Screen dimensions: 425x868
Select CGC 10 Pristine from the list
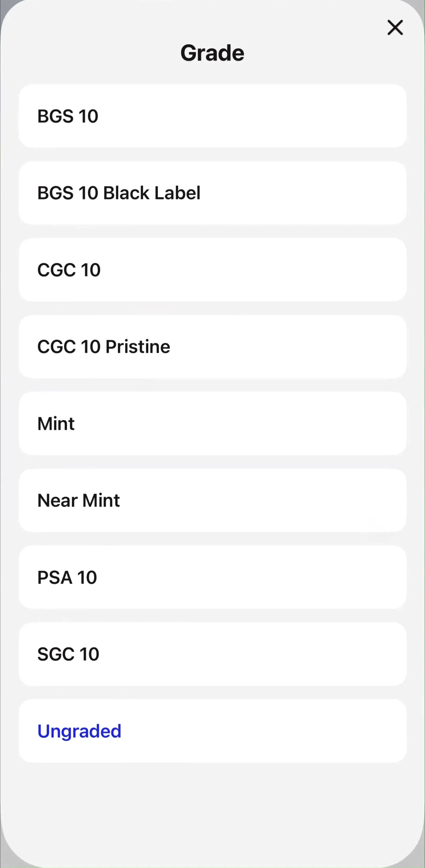point(212,346)
